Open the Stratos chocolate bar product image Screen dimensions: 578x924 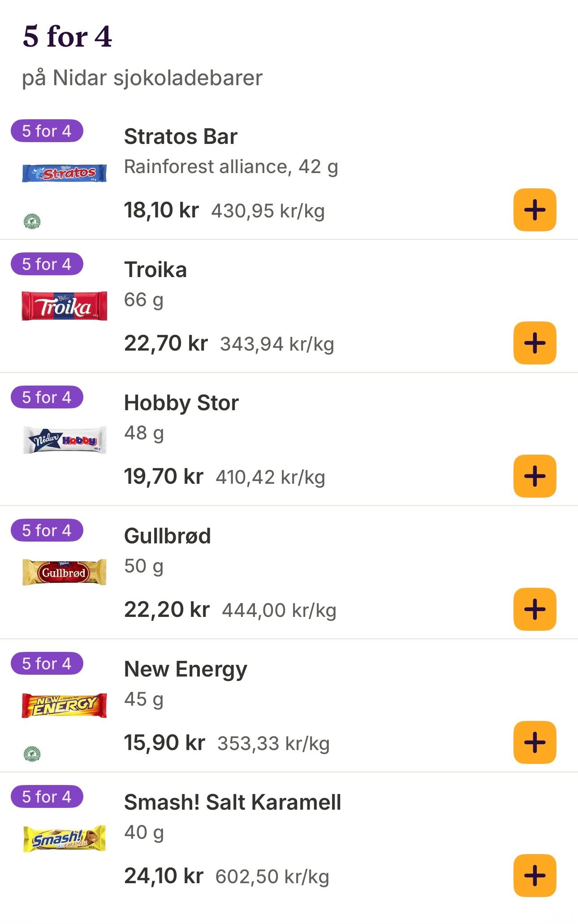65,173
